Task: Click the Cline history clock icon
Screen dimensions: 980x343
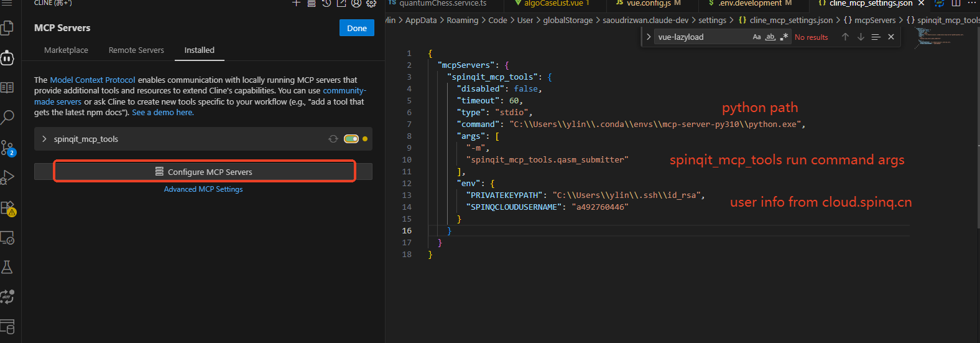Action: click(x=326, y=4)
